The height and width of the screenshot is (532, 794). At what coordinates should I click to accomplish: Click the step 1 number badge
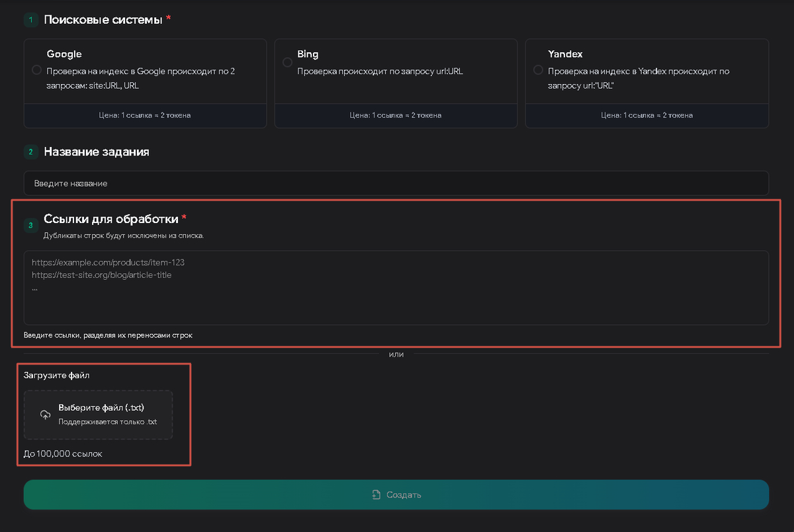point(30,20)
